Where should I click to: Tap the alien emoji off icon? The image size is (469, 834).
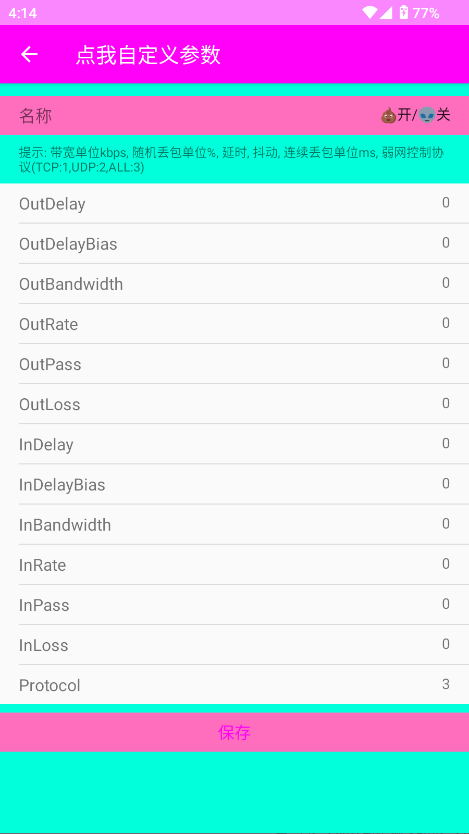point(427,115)
